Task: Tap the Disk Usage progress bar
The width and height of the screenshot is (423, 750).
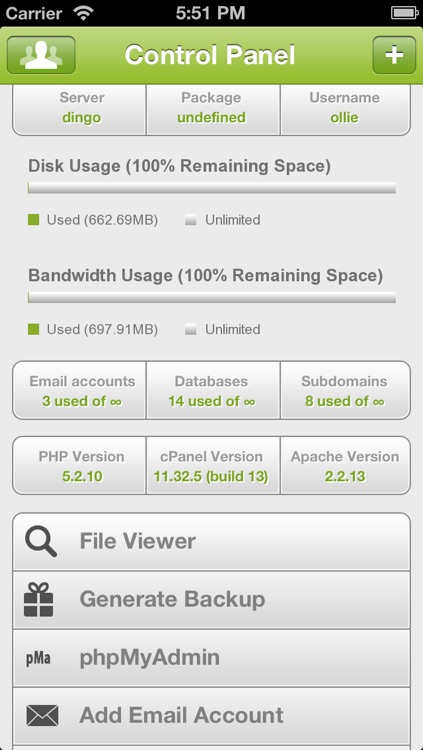Action: [212, 188]
